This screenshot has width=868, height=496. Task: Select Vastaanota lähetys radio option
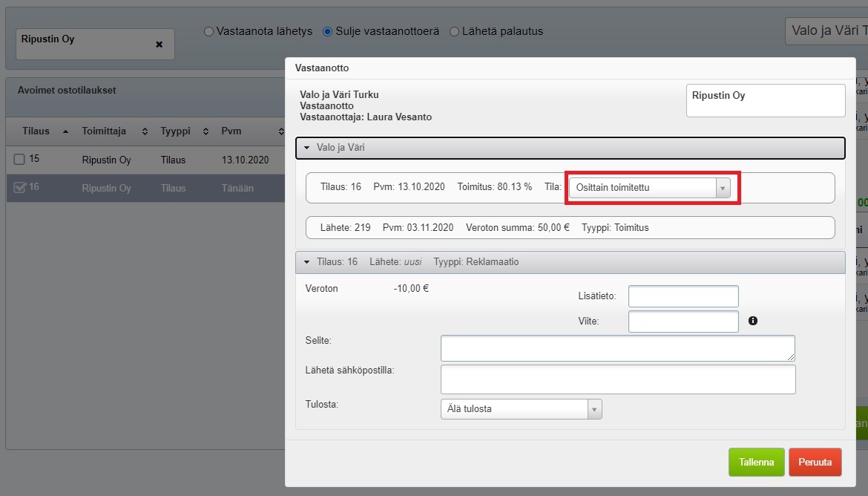(x=208, y=32)
